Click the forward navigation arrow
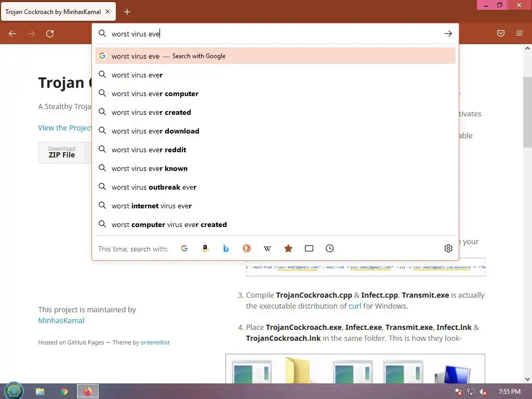 [31, 34]
